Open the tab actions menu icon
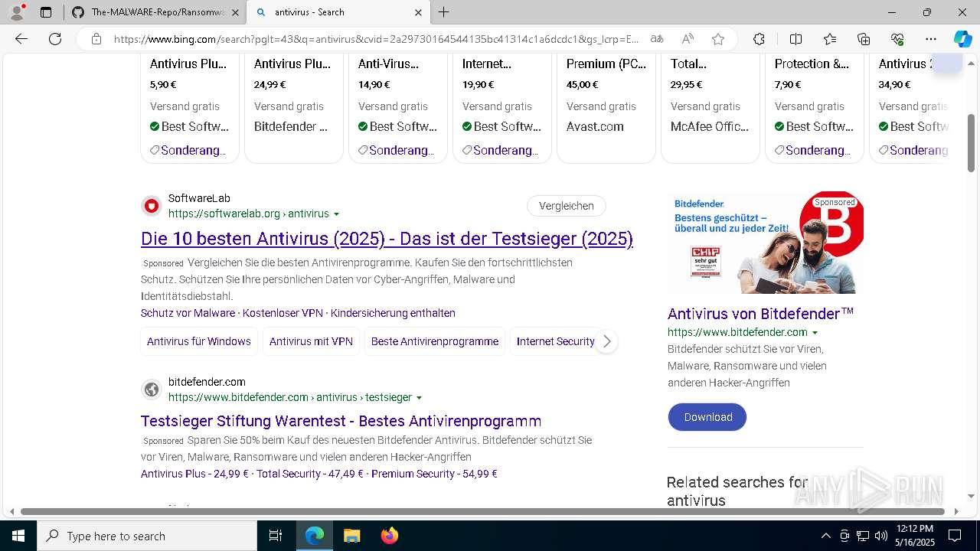Screen dimensions: 980x551 (46, 12)
